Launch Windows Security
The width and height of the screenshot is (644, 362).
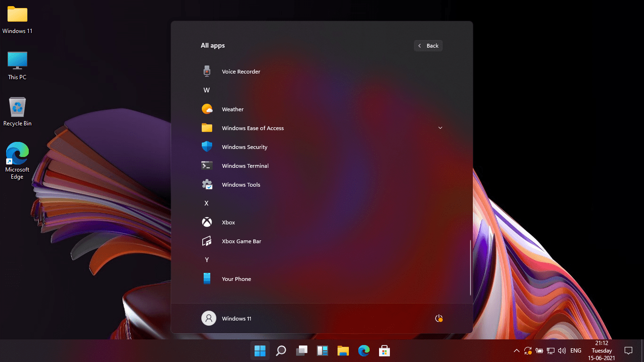pyautogui.click(x=244, y=147)
